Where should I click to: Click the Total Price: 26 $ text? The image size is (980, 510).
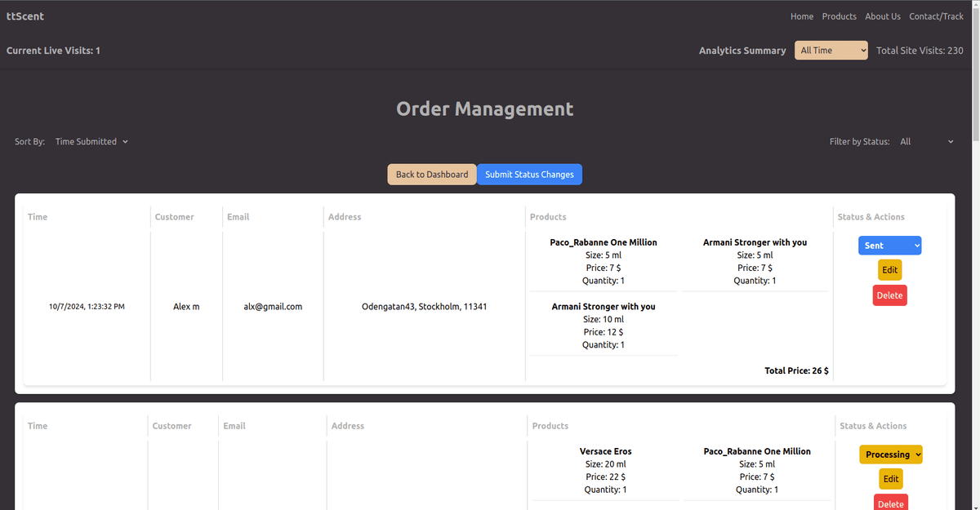coord(796,370)
